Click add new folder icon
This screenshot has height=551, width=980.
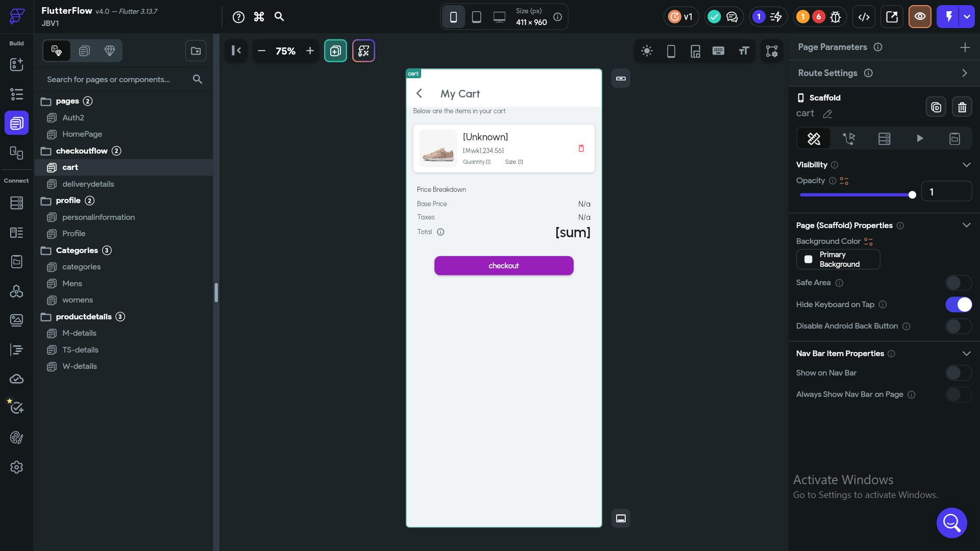[x=195, y=51]
